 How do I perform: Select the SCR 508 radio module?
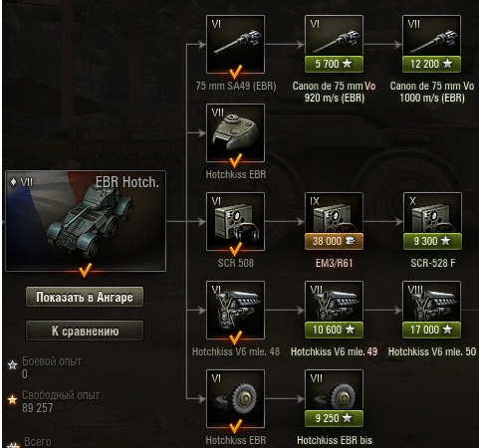235,221
